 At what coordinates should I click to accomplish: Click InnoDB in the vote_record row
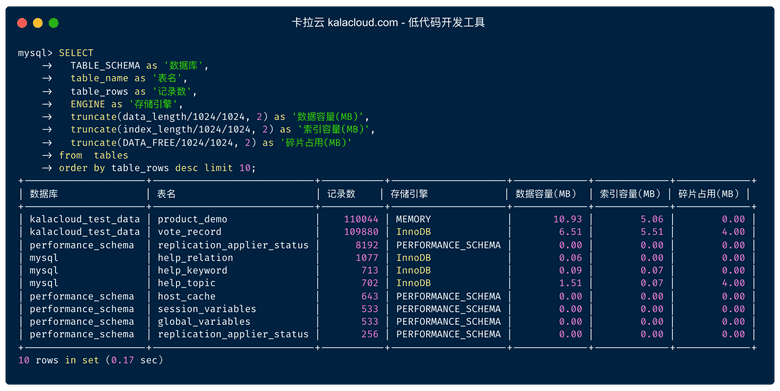413,232
